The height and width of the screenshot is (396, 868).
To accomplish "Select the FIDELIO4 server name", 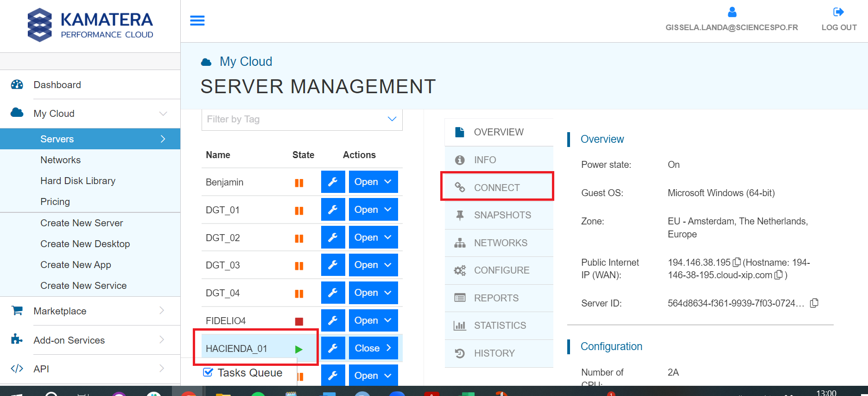I will [226, 321].
